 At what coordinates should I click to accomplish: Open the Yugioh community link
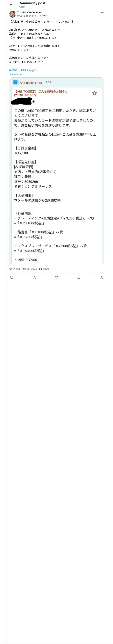pyautogui.click(x=22, y=7)
